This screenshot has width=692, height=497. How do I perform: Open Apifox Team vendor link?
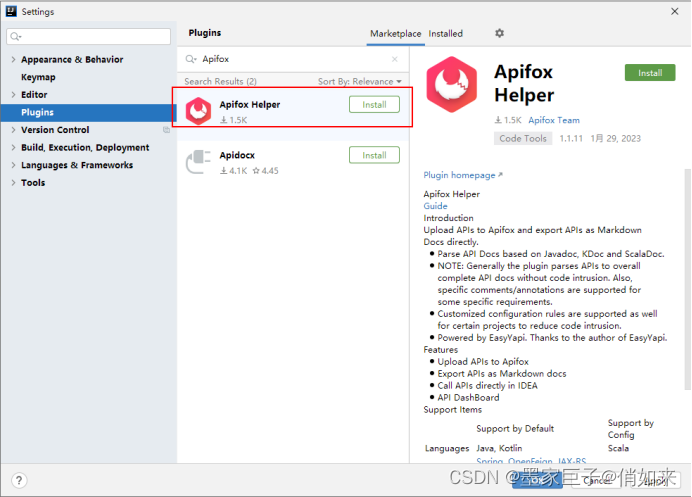pos(554,120)
